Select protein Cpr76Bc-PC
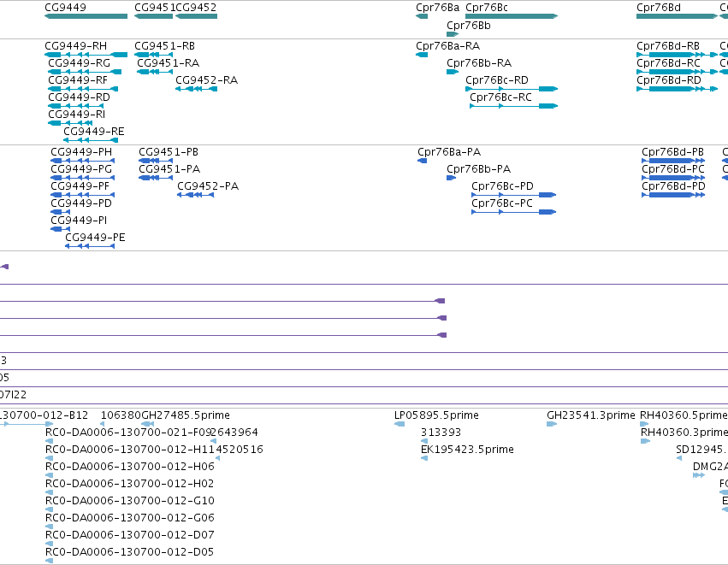This screenshot has width=728, height=565. tap(502, 203)
